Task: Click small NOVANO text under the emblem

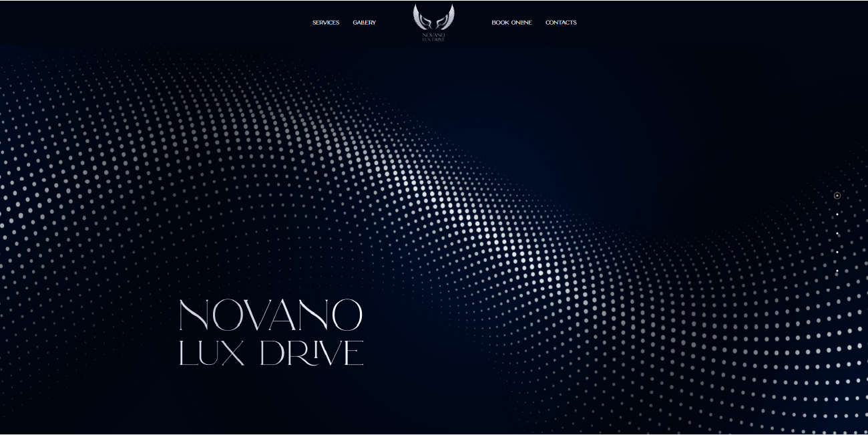Action: coord(433,35)
